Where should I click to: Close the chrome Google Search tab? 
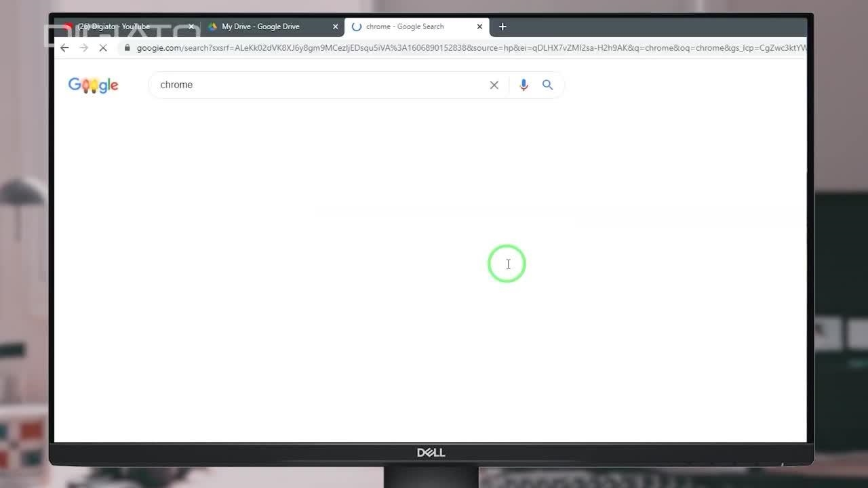pyautogui.click(x=479, y=26)
